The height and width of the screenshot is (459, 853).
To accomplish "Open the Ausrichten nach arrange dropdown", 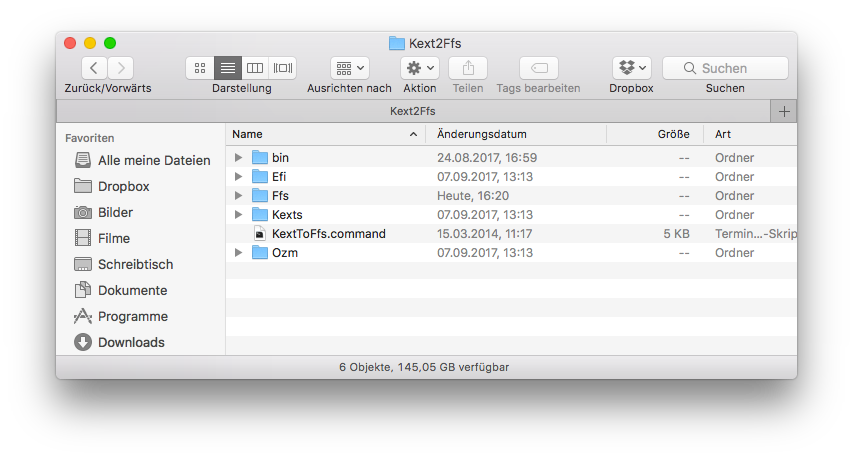I will [349, 68].
